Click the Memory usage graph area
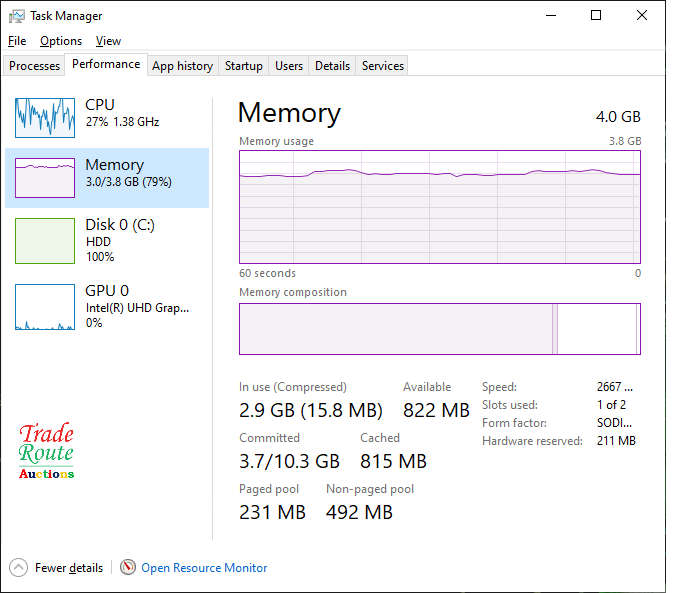This screenshot has width=674, height=593. pos(439,207)
